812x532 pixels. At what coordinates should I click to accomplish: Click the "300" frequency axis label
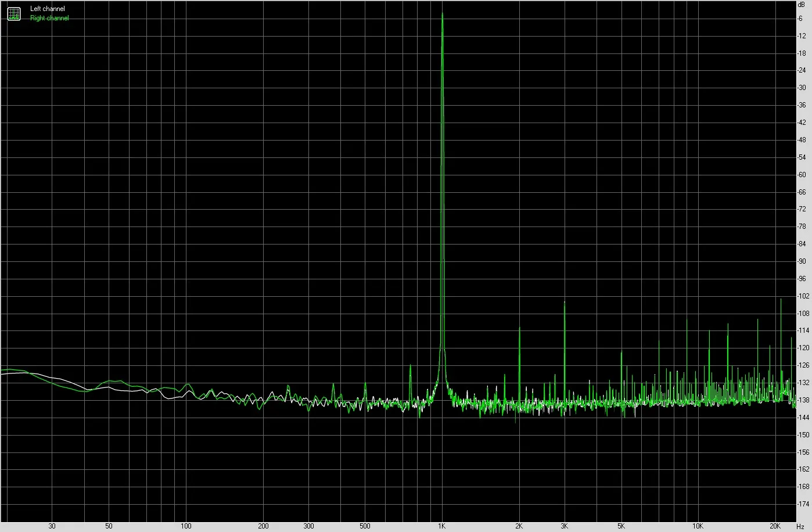(308, 526)
